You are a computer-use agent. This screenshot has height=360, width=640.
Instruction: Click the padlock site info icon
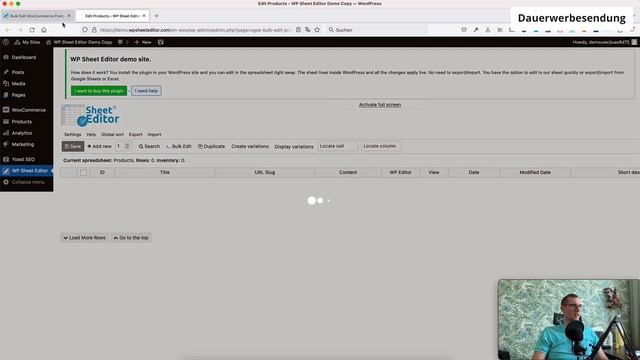[94, 30]
